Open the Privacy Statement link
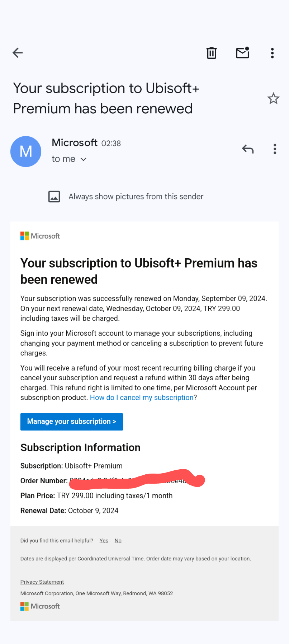The height and width of the screenshot is (644, 289). [x=42, y=582]
